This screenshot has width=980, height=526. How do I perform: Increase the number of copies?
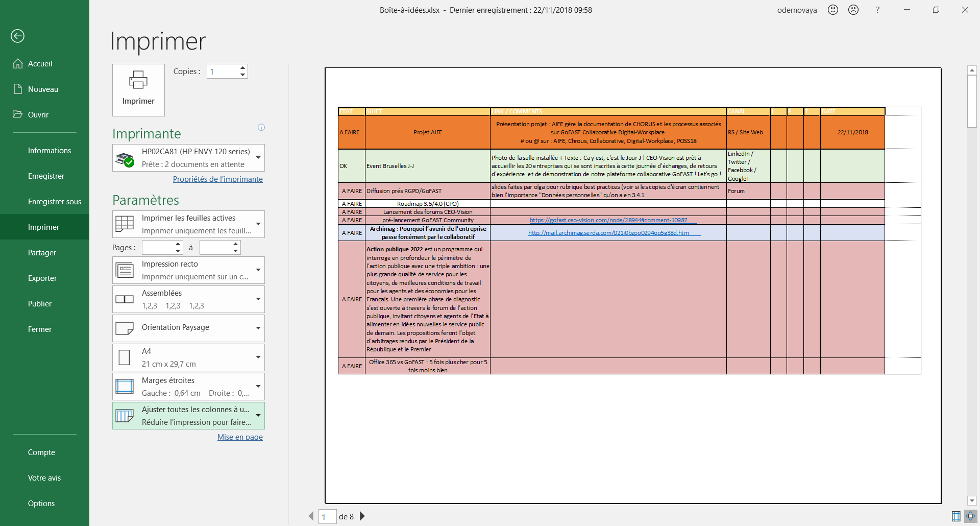click(x=243, y=68)
